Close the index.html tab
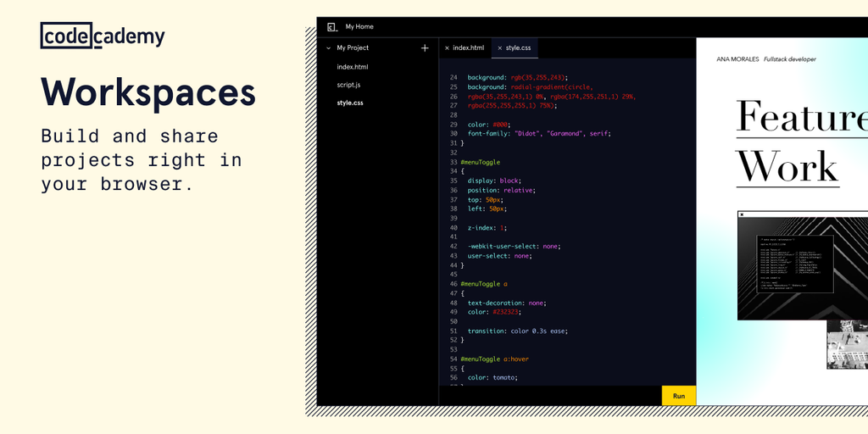This screenshot has width=868, height=434. 447,48
